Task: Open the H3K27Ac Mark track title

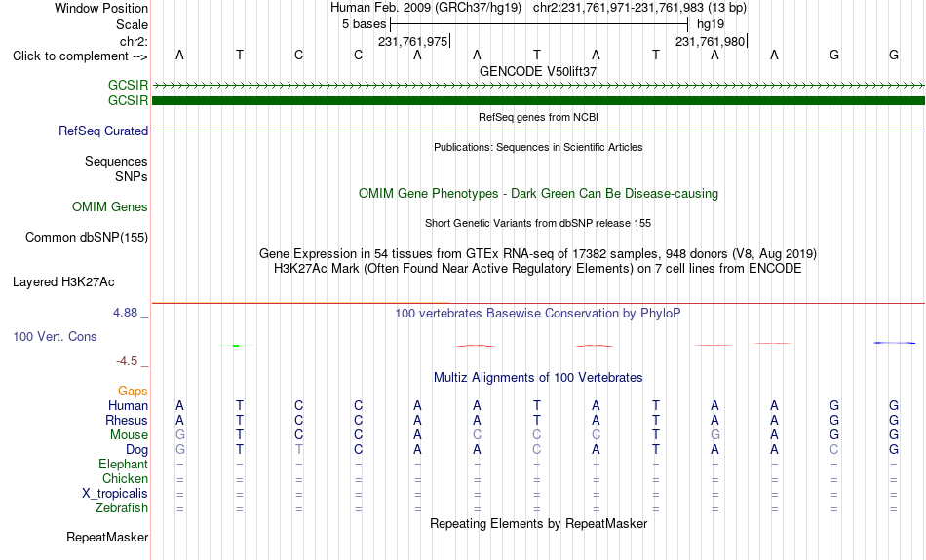Action: pos(538,269)
